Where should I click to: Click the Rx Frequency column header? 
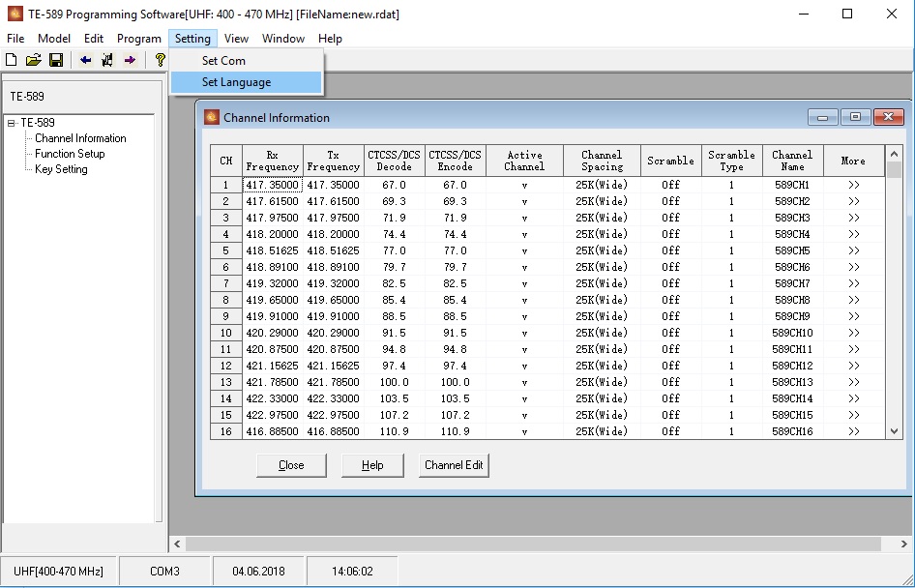coord(273,161)
